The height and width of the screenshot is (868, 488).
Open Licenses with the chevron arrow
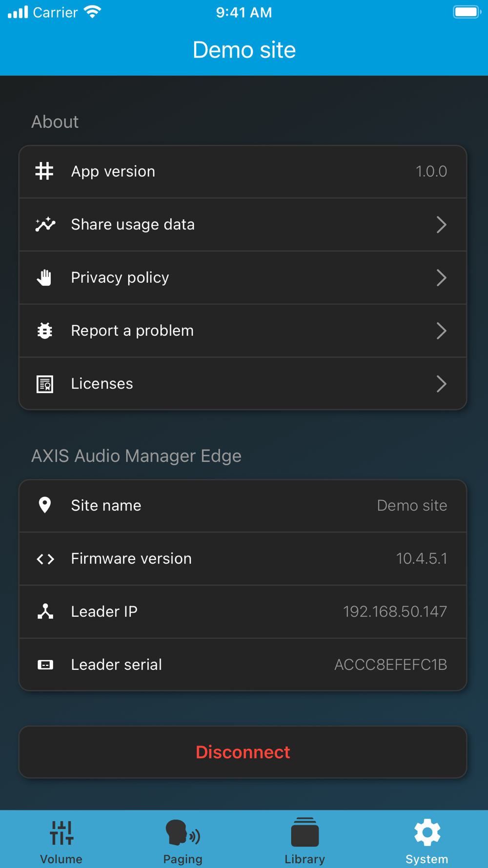click(441, 384)
